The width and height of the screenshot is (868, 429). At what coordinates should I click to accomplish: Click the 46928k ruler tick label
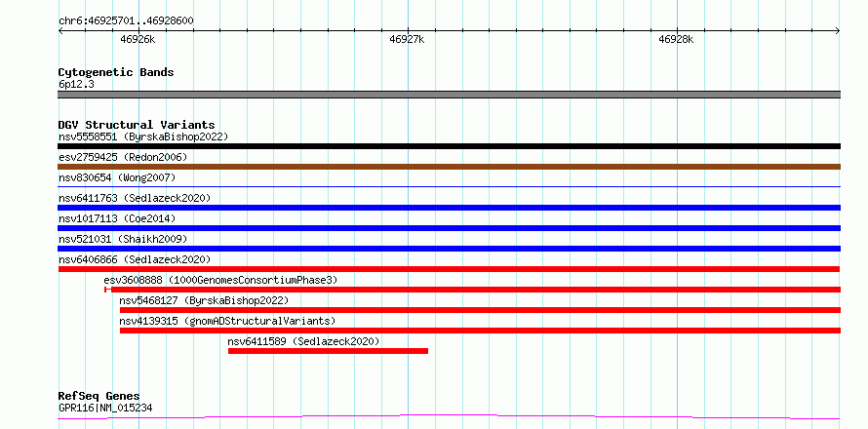click(676, 39)
